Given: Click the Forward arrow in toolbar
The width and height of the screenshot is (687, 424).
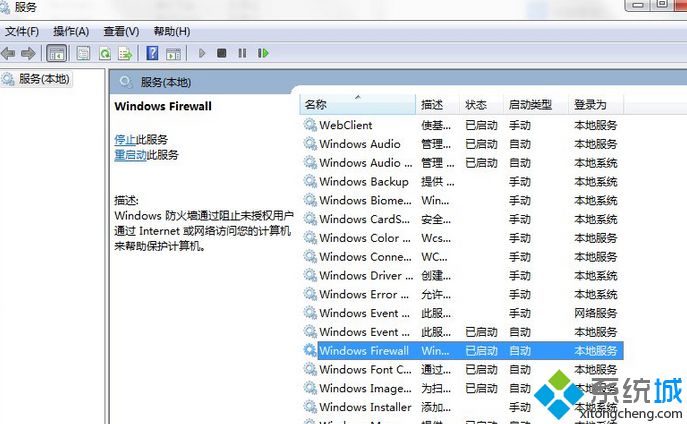Looking at the screenshot, I should pyautogui.click(x=28, y=54).
